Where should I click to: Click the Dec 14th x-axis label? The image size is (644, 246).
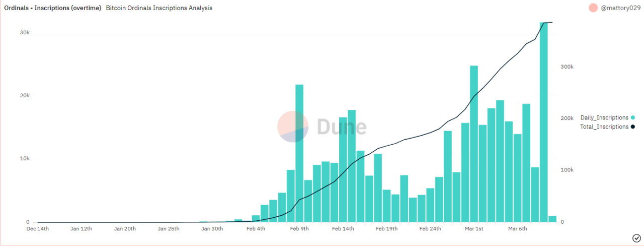[x=38, y=229]
